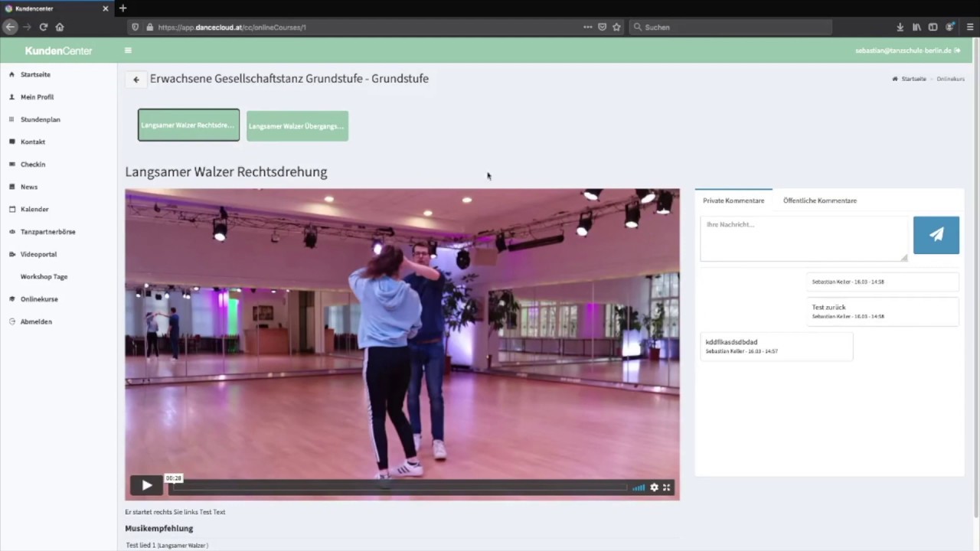The image size is (980, 551).
Task: Open Onlinekurse in the sidebar
Action: coord(39,299)
